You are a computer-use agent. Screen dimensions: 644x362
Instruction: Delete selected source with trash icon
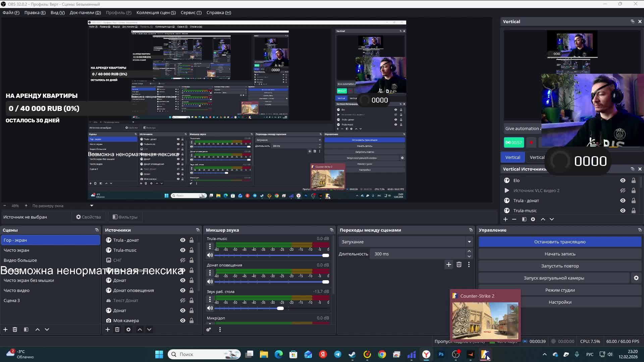(117, 329)
